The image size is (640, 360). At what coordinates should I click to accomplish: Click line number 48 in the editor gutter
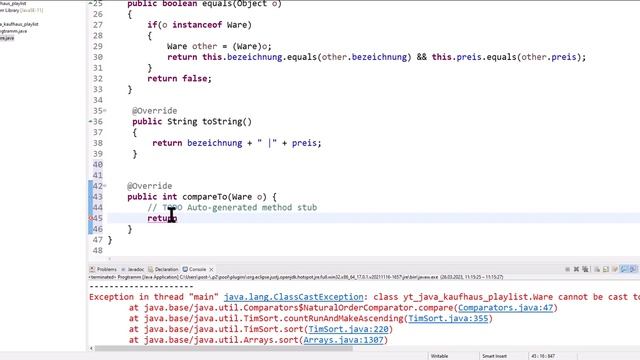click(x=98, y=251)
